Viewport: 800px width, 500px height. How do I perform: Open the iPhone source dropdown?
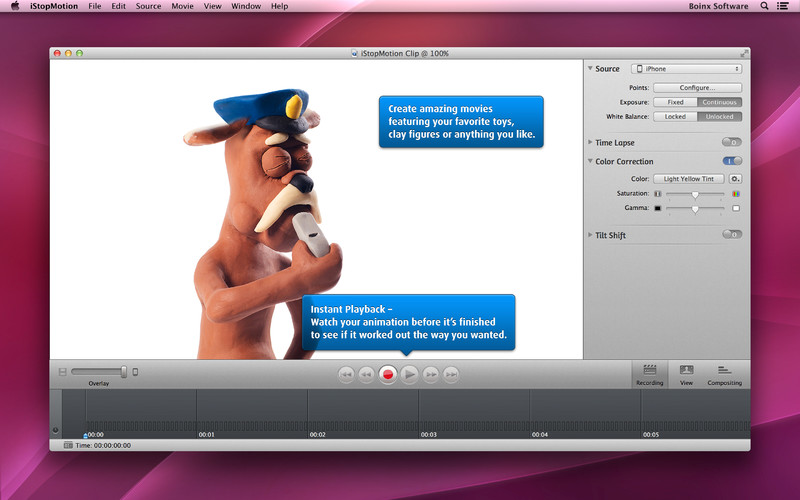[x=686, y=69]
